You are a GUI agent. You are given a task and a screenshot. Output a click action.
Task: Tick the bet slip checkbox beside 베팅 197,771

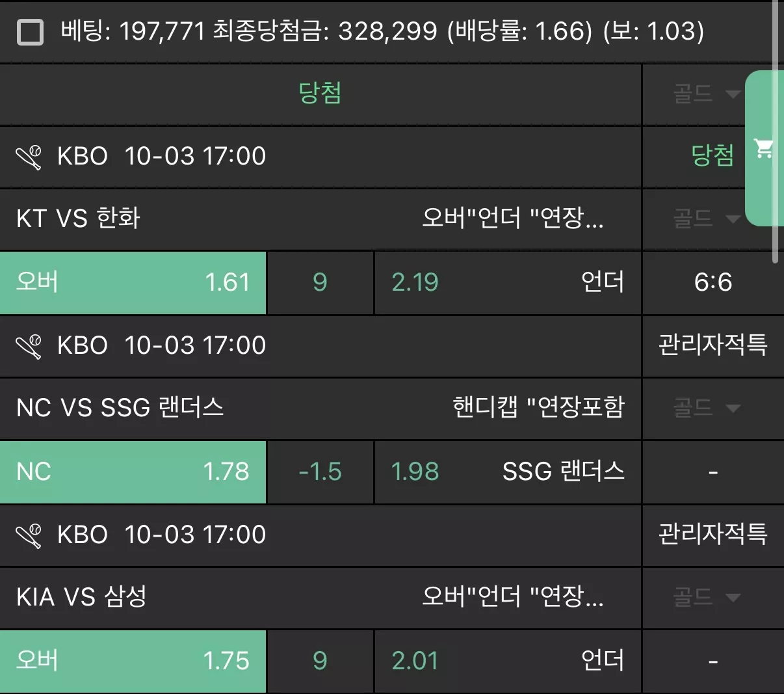[x=30, y=31]
